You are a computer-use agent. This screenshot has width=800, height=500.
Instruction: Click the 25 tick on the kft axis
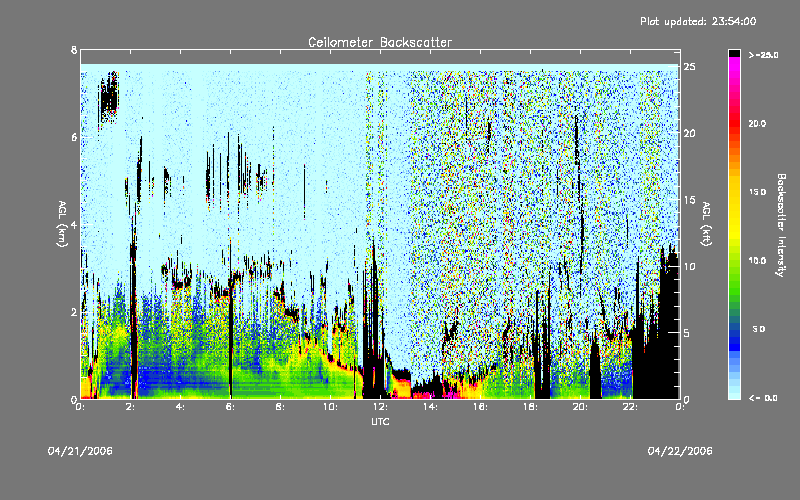coord(689,67)
